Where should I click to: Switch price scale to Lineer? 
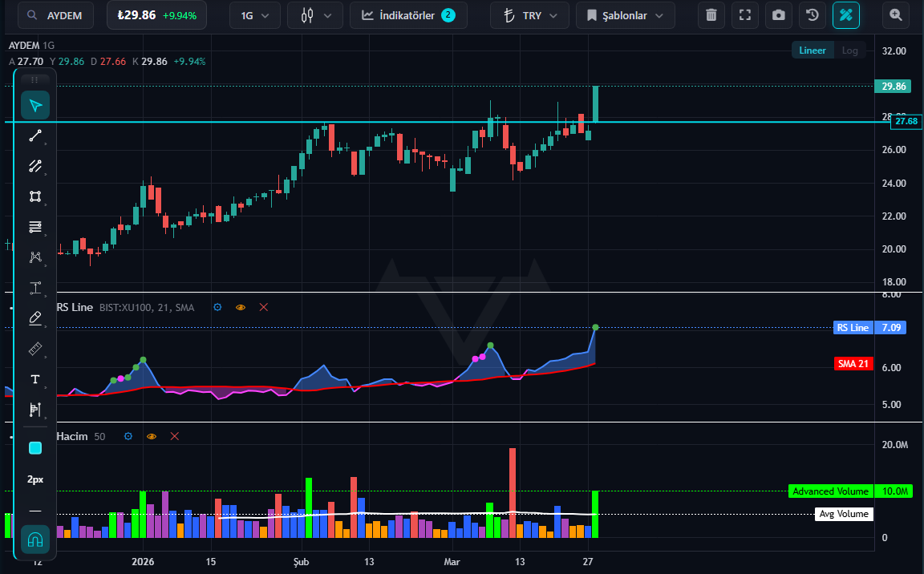(812, 51)
